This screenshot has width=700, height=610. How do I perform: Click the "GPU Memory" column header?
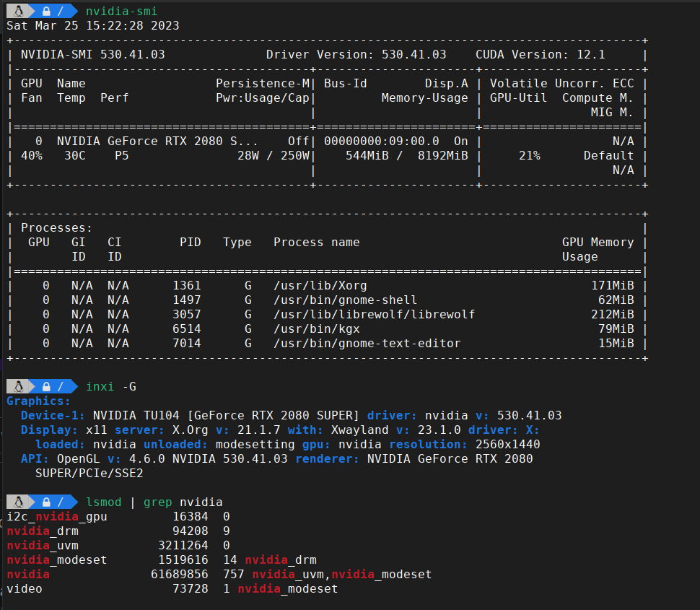click(x=598, y=242)
